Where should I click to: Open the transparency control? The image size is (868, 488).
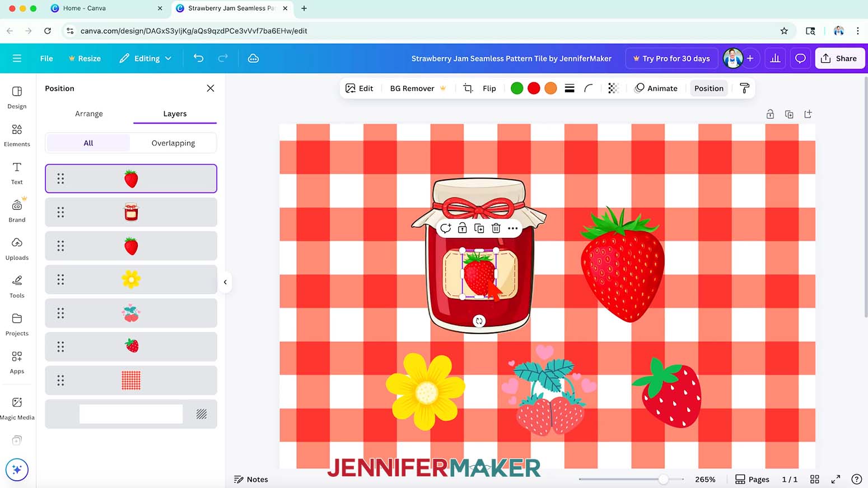tap(613, 88)
